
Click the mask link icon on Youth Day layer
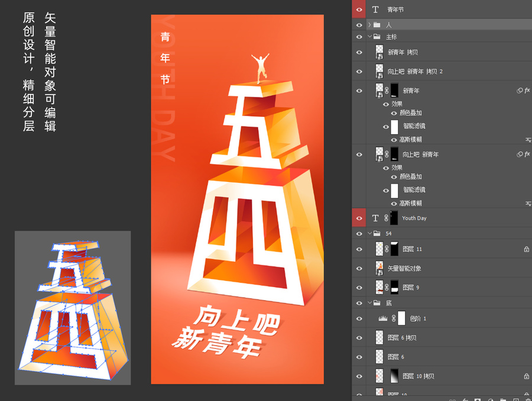click(386, 218)
